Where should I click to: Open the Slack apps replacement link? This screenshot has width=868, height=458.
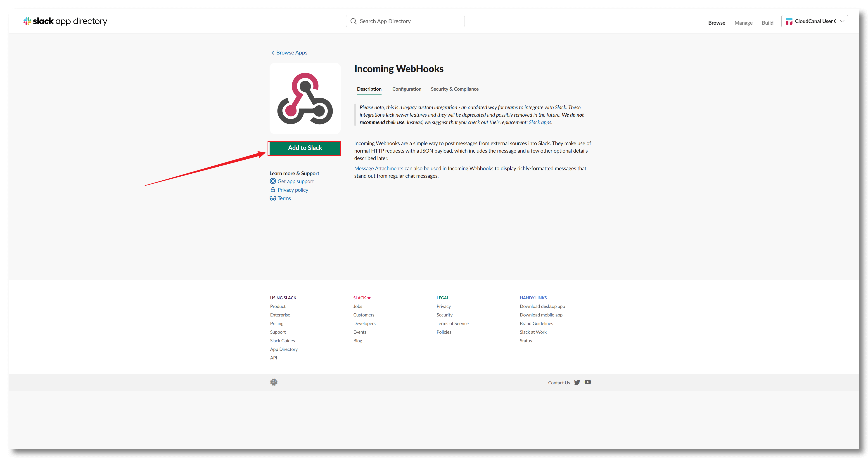pos(540,122)
